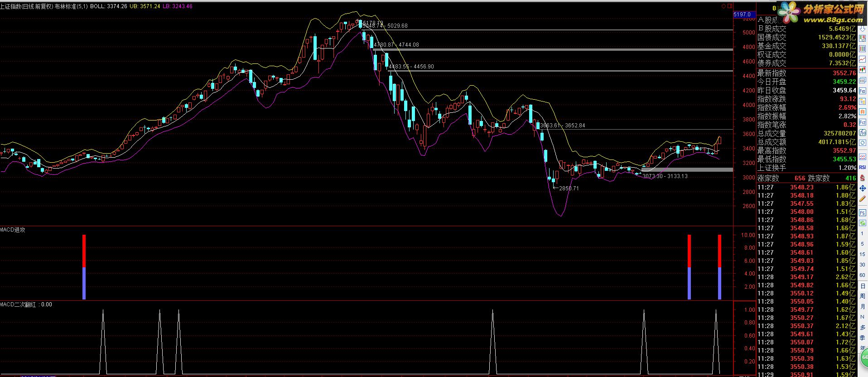Select the 3073.30 - 3133.13 gap label
This screenshot has width=868, height=377.
click(x=665, y=176)
